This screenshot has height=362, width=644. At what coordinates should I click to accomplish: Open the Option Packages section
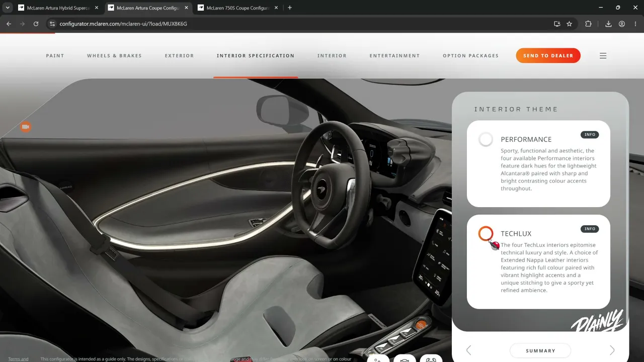click(470, 56)
